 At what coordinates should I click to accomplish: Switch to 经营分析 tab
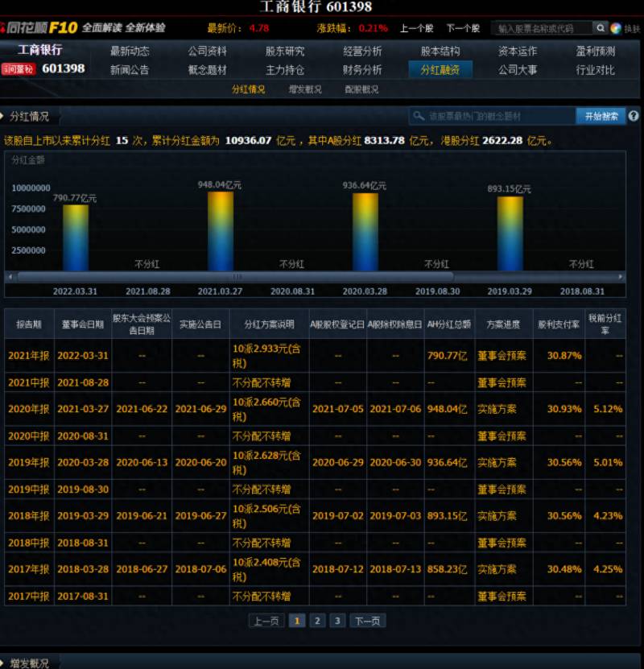[x=362, y=52]
